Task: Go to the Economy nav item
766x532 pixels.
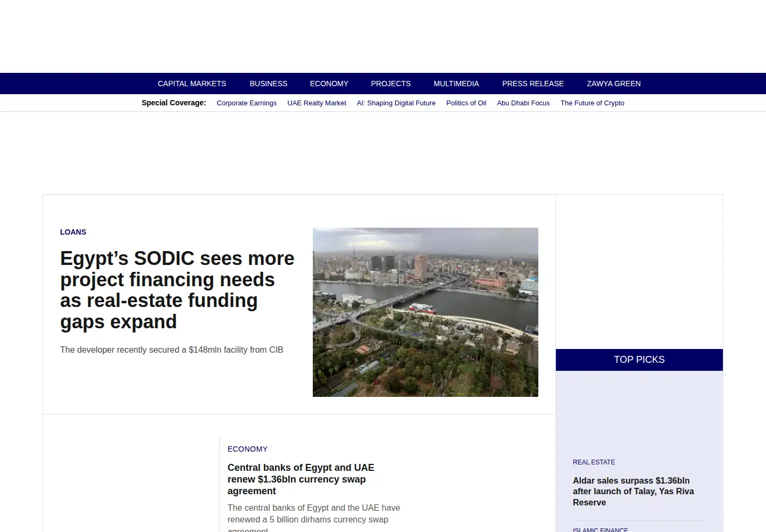Action: pyautogui.click(x=329, y=84)
